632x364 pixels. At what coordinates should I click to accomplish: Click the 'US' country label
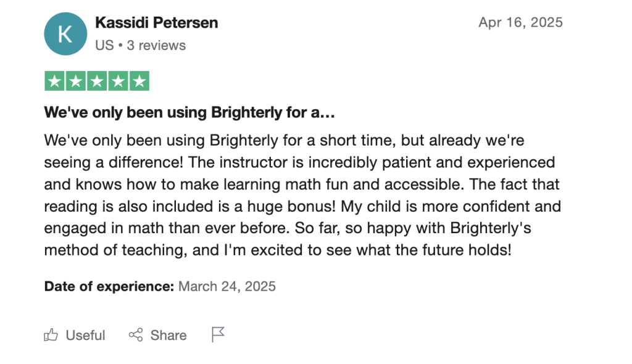(104, 45)
